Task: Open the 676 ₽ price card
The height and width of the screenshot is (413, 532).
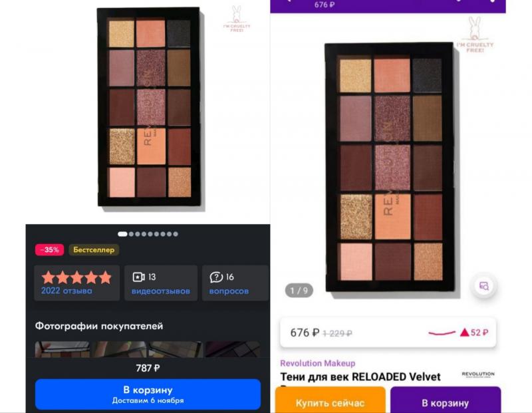Action: [x=388, y=333]
